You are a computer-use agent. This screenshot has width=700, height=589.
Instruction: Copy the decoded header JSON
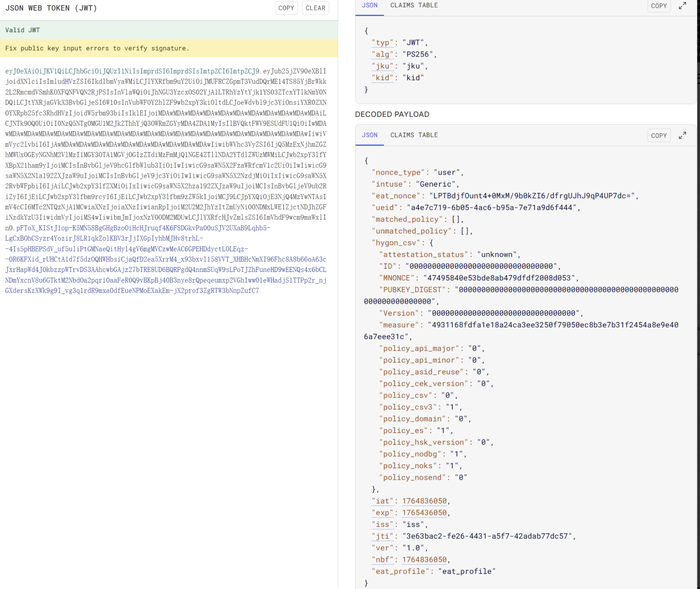659,6
